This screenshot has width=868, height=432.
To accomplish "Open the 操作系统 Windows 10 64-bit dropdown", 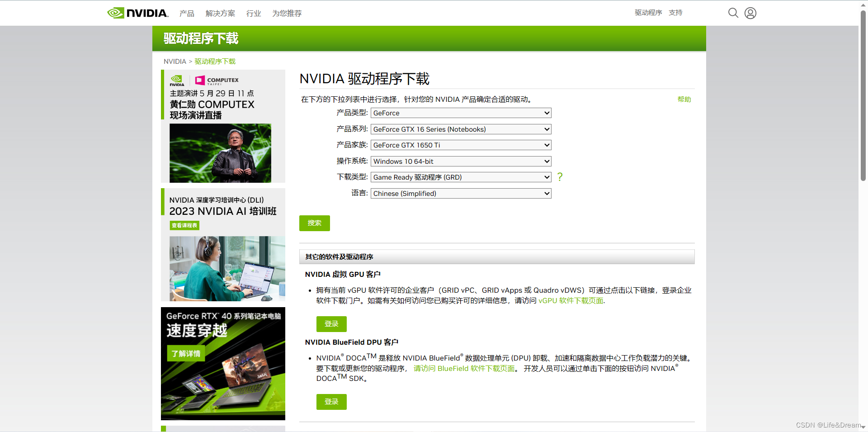I will click(x=460, y=161).
